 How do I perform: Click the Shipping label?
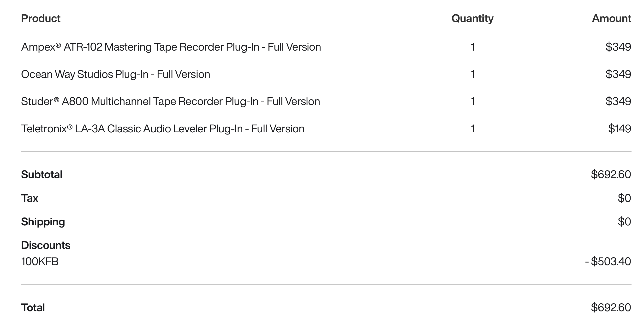tap(43, 222)
